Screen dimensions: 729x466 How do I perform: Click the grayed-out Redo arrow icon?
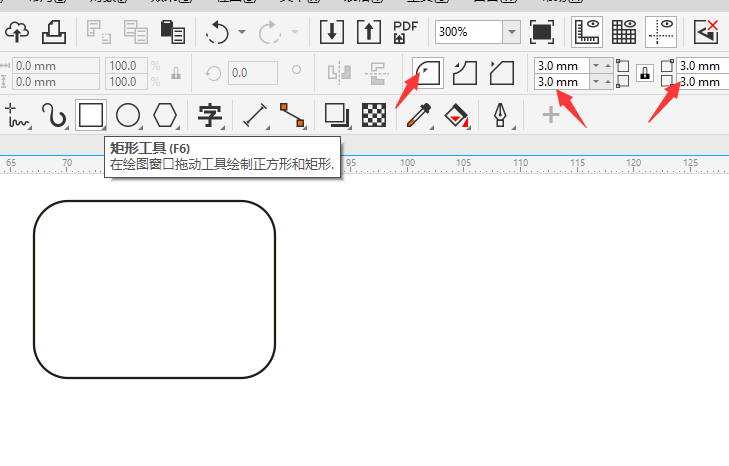click(270, 32)
